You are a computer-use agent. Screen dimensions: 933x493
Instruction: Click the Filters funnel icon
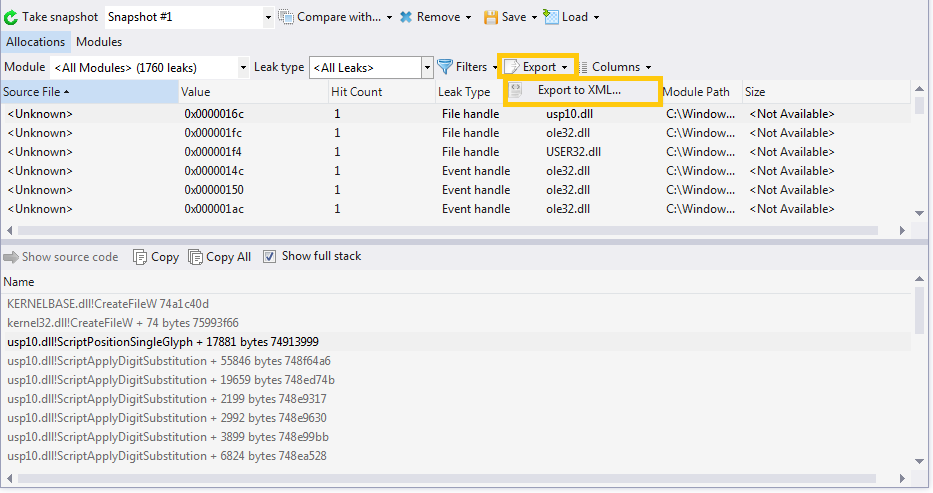(x=445, y=67)
